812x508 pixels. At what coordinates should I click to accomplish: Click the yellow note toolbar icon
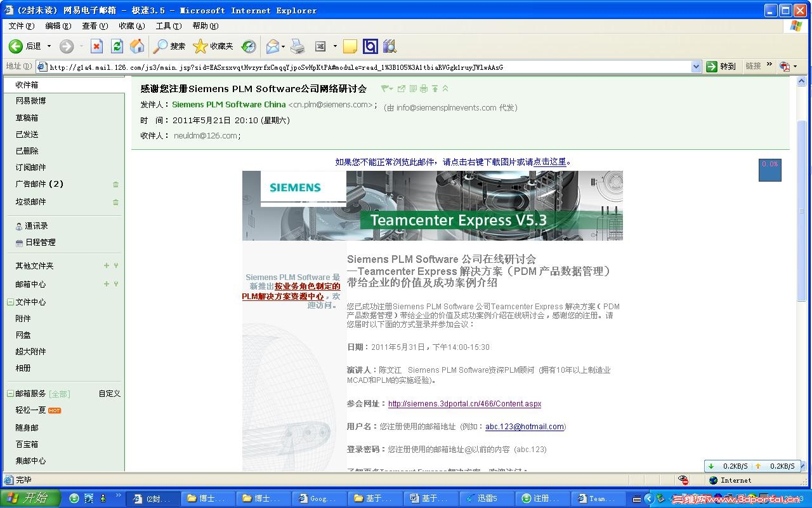[x=350, y=46]
